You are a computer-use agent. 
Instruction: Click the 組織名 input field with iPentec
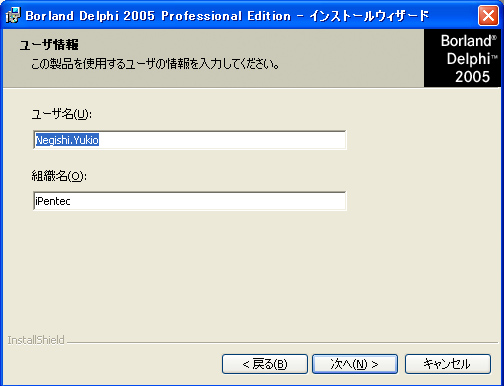coord(190,201)
